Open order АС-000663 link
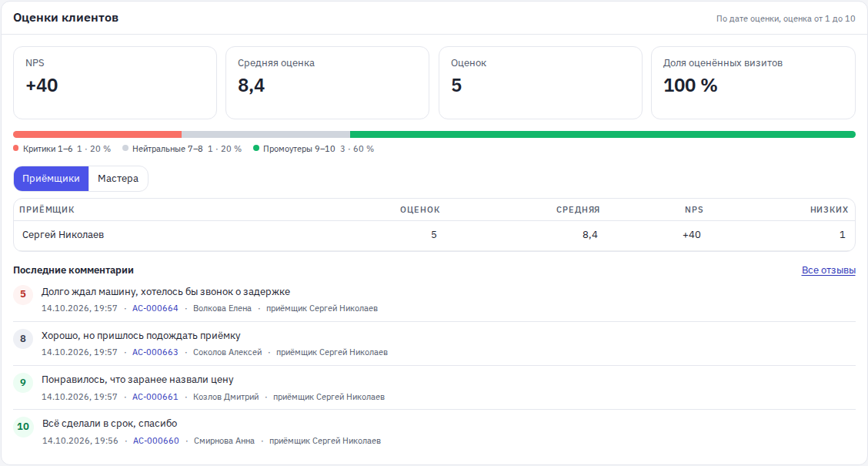 pyautogui.click(x=155, y=352)
